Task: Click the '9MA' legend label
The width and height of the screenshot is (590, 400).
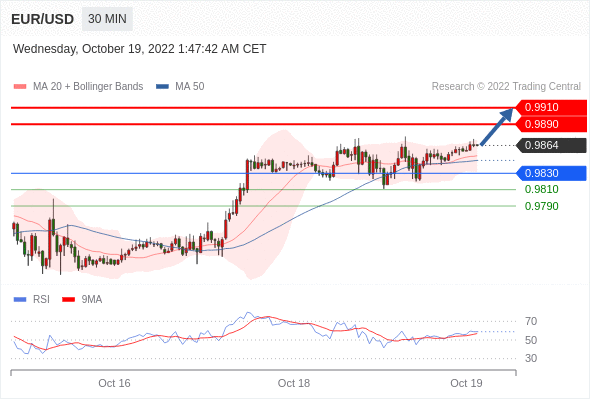Action: click(x=92, y=300)
